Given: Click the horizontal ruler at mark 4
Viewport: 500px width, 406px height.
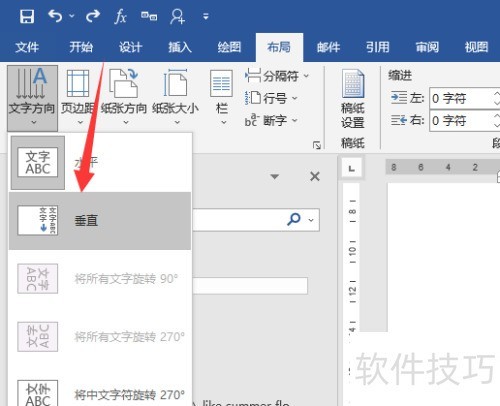Looking at the screenshot, I should 448,167.
